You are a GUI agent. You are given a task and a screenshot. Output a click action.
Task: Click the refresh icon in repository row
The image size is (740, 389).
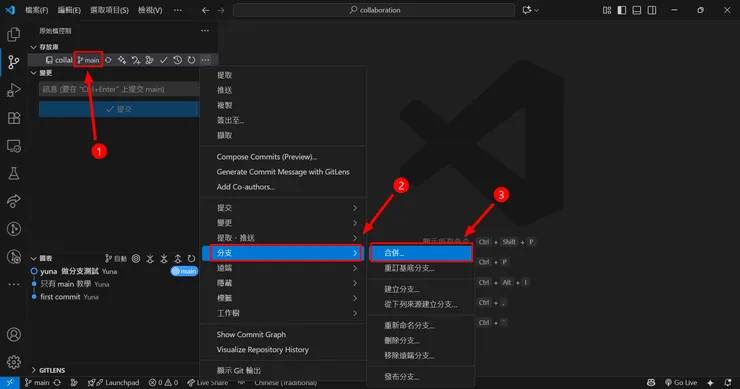pyautogui.click(x=191, y=60)
